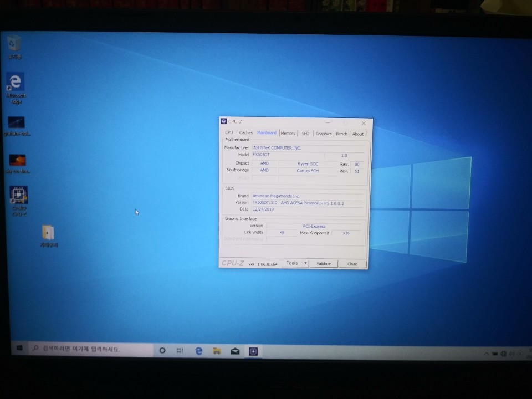Select the sky-on-fire image file on desktop
The width and height of the screenshot is (532, 399).
pyautogui.click(x=17, y=163)
